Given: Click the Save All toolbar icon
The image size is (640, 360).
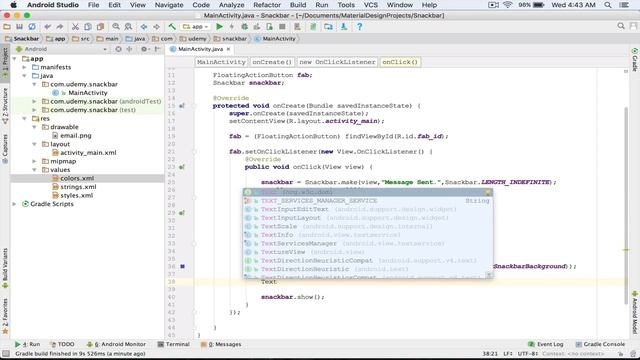Looking at the screenshot, I should pos(19,27).
